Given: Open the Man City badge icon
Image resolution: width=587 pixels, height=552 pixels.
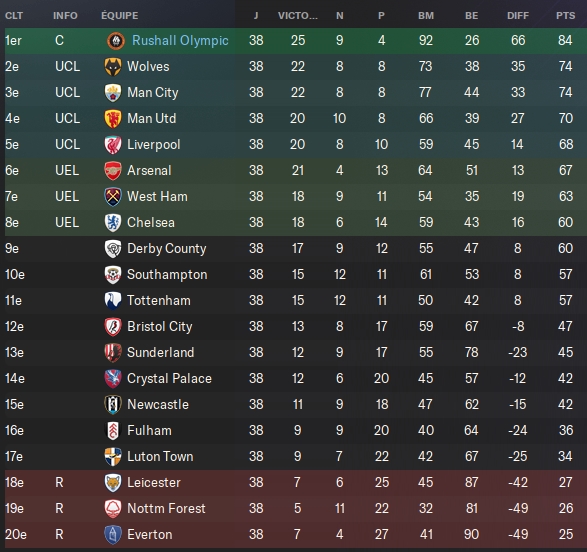Looking at the screenshot, I should coord(113,92).
